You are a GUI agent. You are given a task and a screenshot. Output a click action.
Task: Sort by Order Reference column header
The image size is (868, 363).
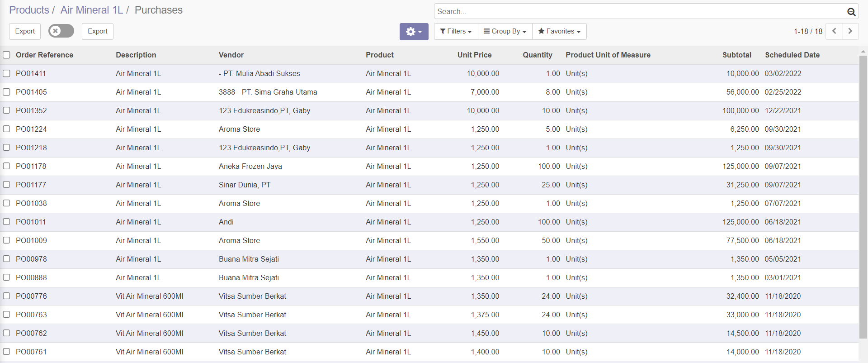click(x=44, y=55)
